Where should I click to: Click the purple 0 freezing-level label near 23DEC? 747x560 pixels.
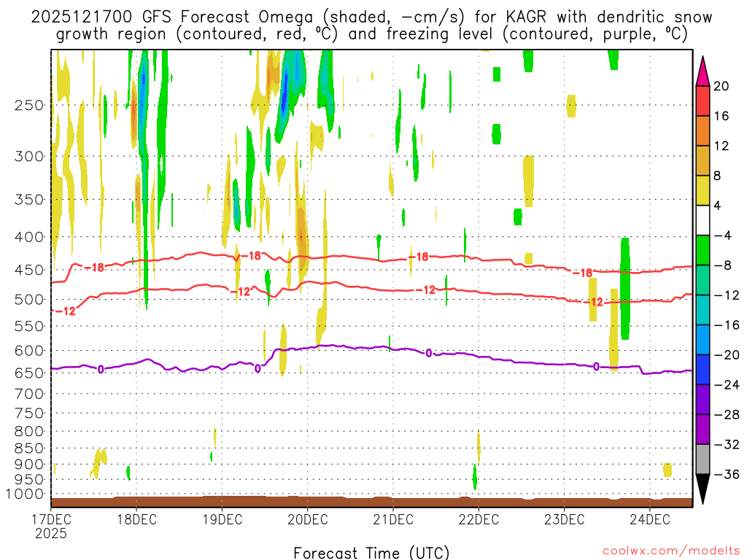pos(596,367)
